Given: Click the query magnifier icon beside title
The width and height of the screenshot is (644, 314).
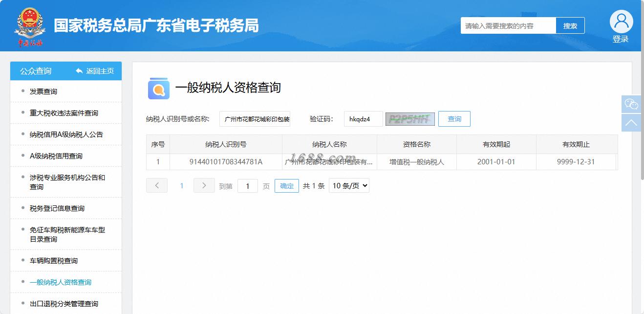Looking at the screenshot, I should coord(159,89).
